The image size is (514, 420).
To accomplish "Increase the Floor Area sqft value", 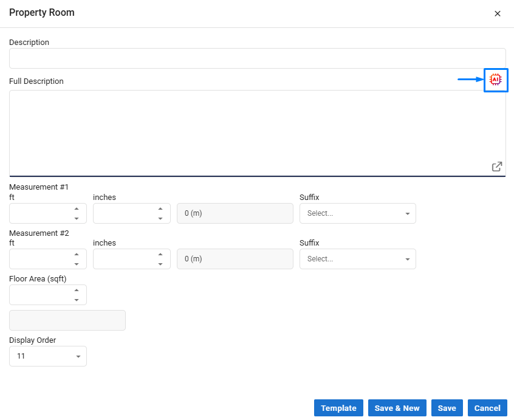I will [x=77, y=290].
